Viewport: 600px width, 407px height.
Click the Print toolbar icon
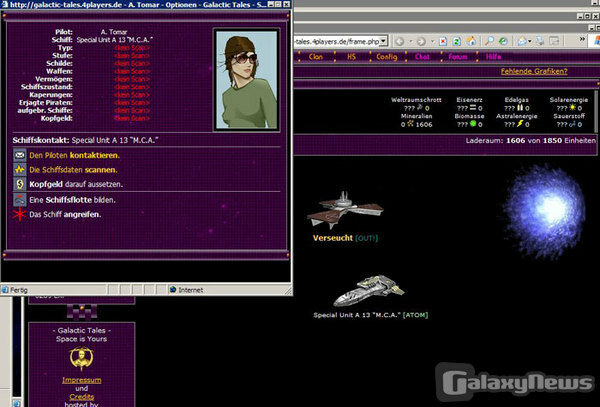(x=540, y=41)
